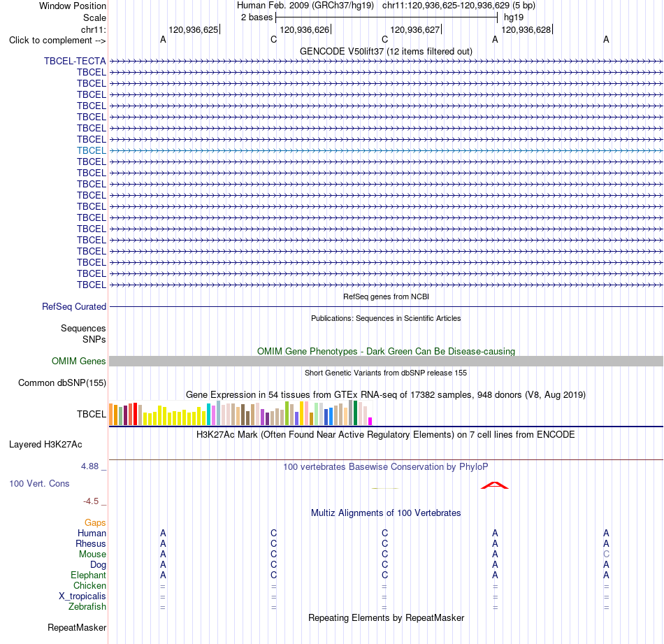The height and width of the screenshot is (644, 664).
Task: Open 'Short Genetic Variants from dbSNP' title
Action: pos(386,373)
